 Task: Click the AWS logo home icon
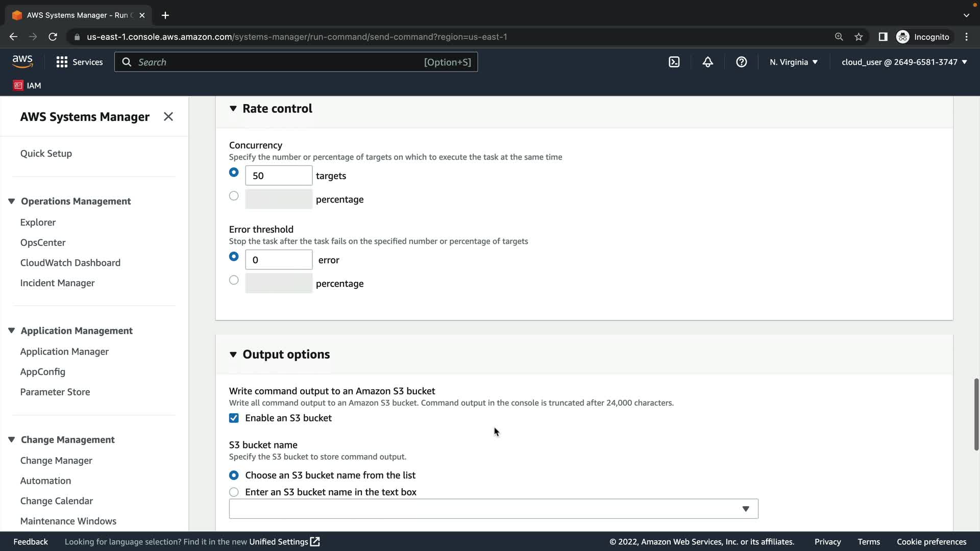click(x=22, y=62)
